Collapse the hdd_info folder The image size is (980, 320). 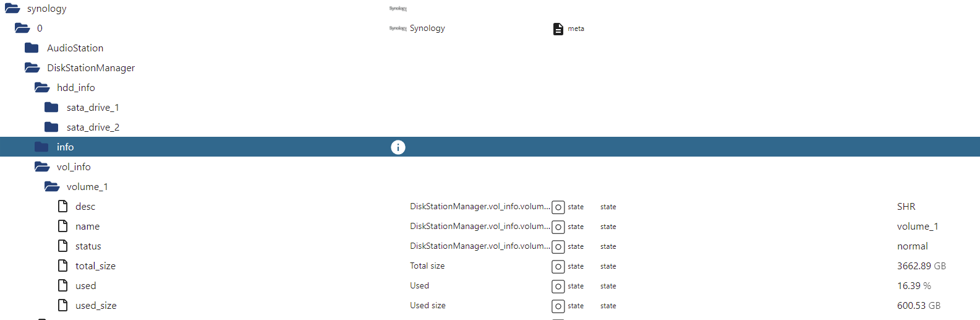[x=42, y=88]
